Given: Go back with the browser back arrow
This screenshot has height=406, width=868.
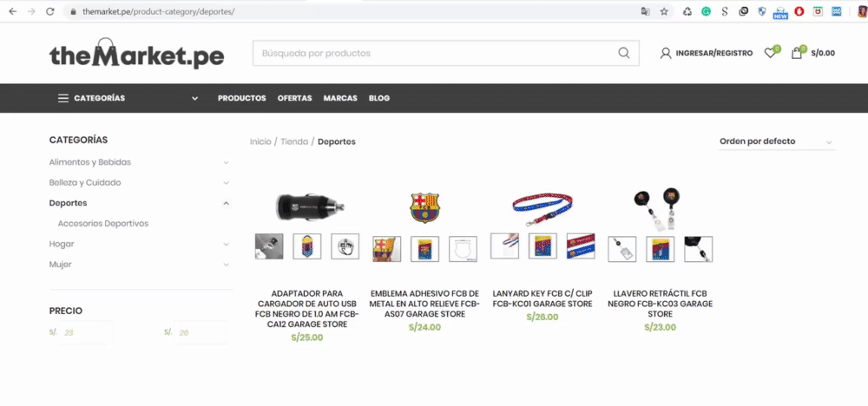Looking at the screenshot, I should 12,11.
